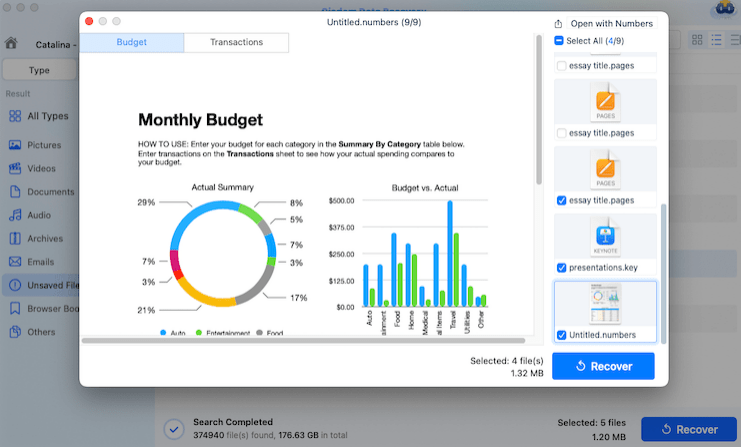The height and width of the screenshot is (447, 741).
Task: Open the Videos category in sidebar
Action: 15,168
